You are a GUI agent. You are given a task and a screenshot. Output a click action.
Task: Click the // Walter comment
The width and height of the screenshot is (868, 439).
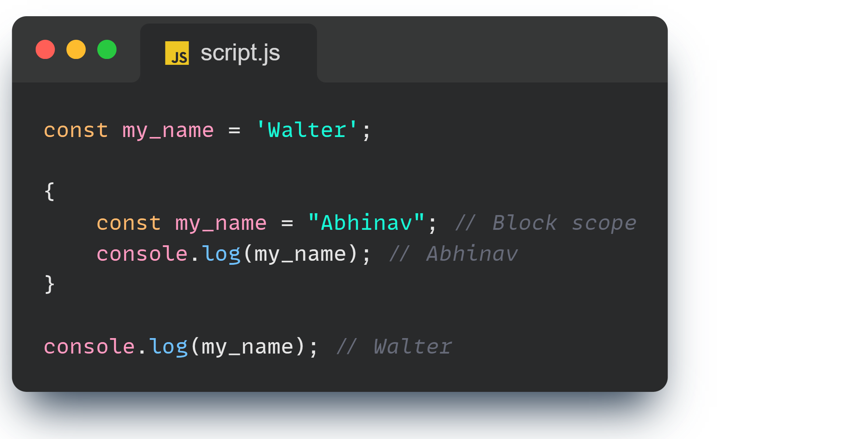(394, 347)
